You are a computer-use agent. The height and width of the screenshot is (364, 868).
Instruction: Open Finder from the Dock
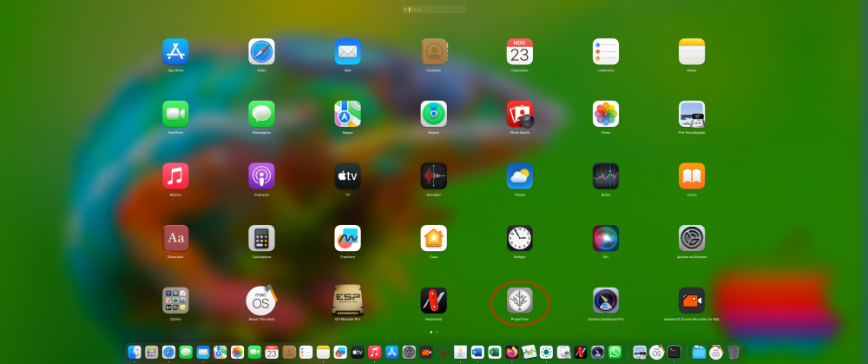tap(134, 352)
